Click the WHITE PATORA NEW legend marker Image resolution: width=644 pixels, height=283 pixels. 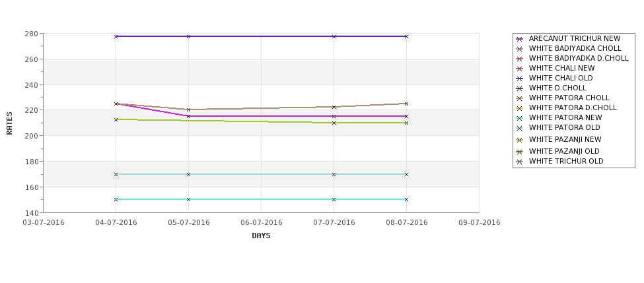click(x=520, y=118)
